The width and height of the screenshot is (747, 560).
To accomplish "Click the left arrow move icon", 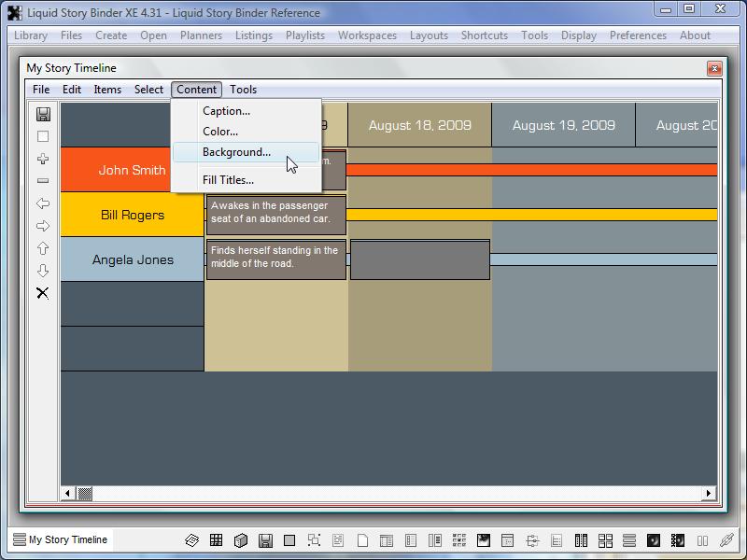I will pos(43,203).
